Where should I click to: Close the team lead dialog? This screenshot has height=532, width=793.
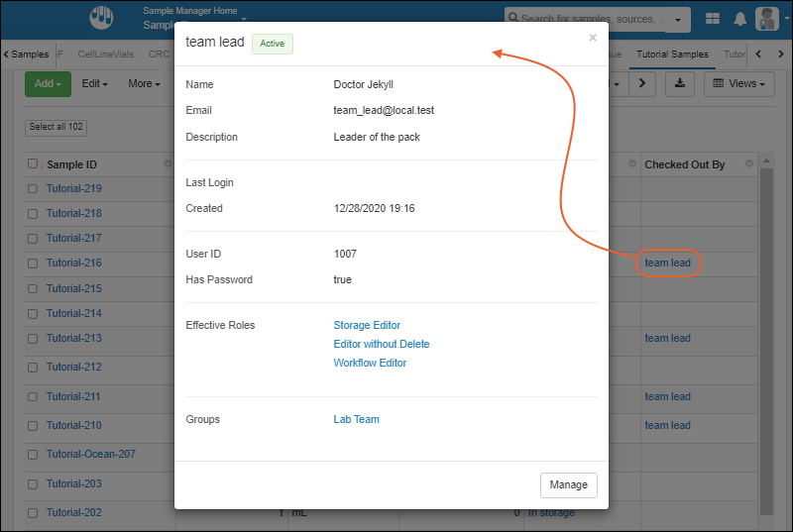593,39
